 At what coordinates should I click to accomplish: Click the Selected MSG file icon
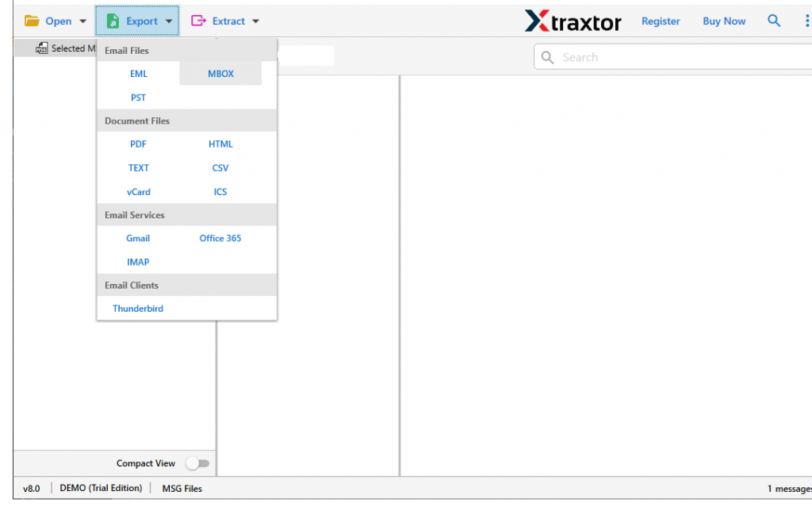pyautogui.click(x=41, y=48)
